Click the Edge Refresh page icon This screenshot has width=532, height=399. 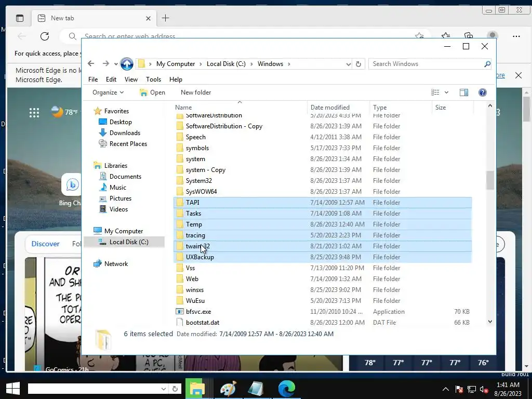45,36
